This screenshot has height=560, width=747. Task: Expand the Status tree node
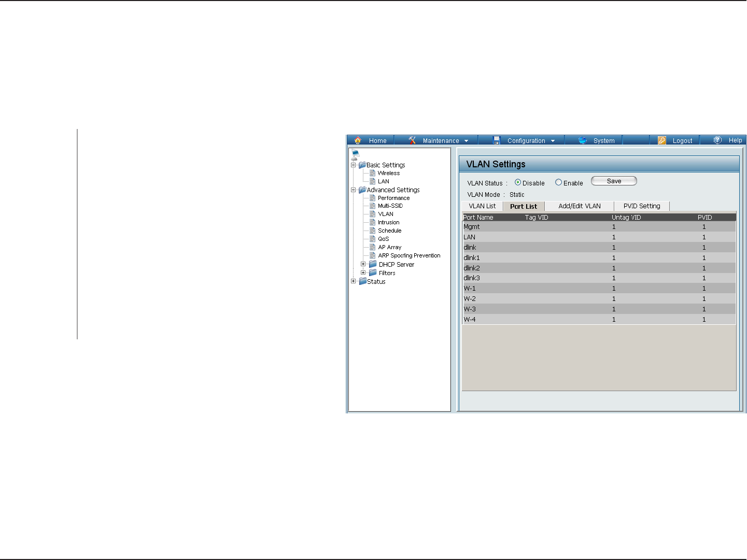(x=354, y=281)
